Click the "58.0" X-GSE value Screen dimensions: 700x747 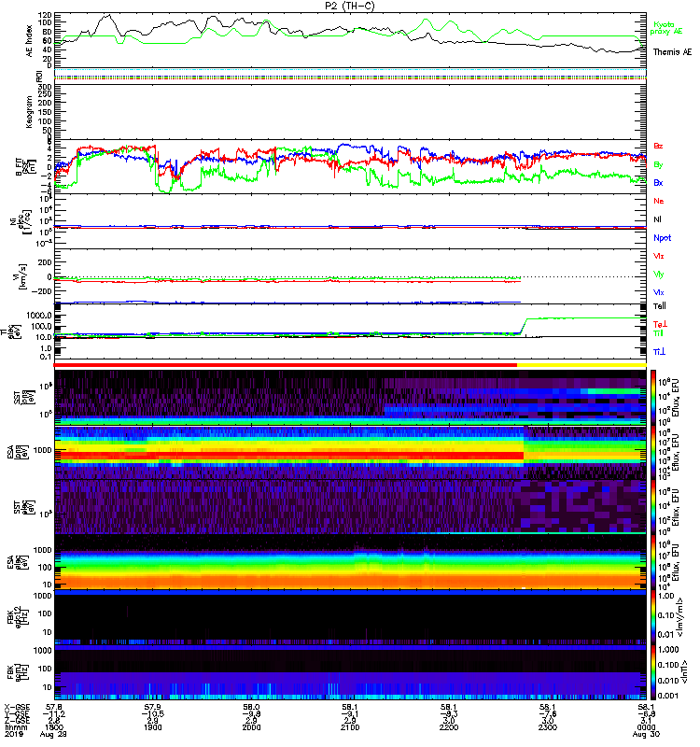[x=251, y=707]
